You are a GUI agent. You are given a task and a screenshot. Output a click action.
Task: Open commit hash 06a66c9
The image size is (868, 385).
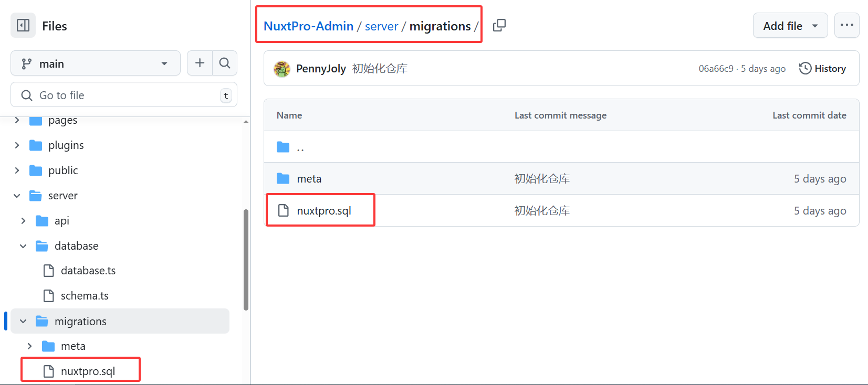click(x=716, y=69)
